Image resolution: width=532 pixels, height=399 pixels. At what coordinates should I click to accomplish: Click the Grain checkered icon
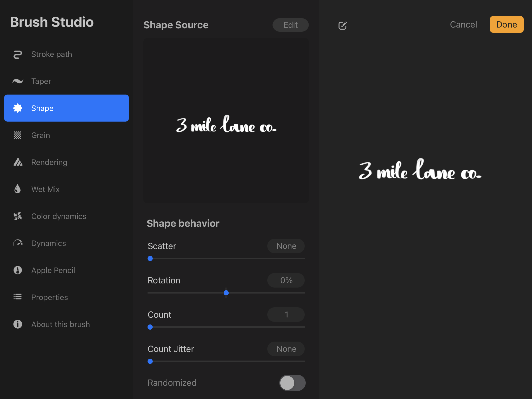pyautogui.click(x=18, y=135)
